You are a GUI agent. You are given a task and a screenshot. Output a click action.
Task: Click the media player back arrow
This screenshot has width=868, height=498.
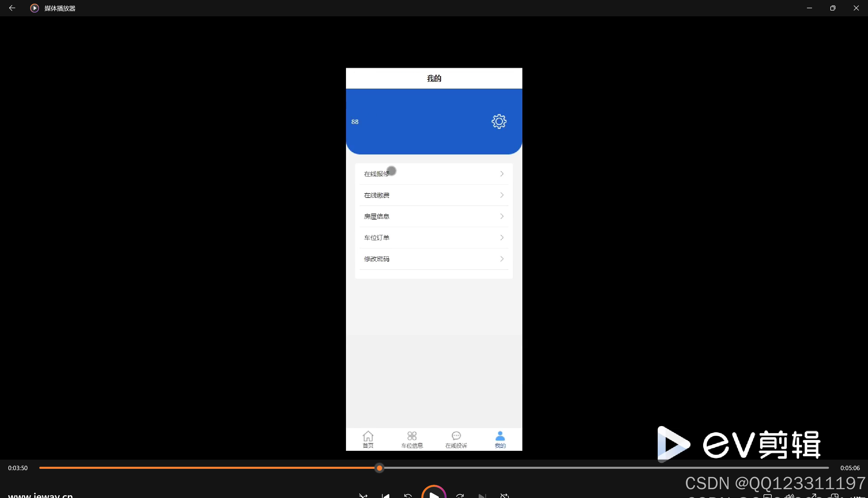12,8
